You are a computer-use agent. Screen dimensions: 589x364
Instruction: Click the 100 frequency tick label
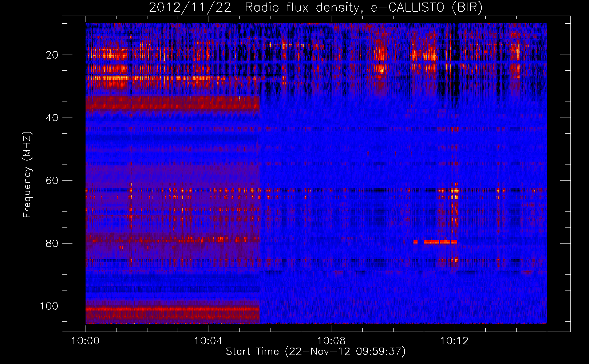click(49, 306)
